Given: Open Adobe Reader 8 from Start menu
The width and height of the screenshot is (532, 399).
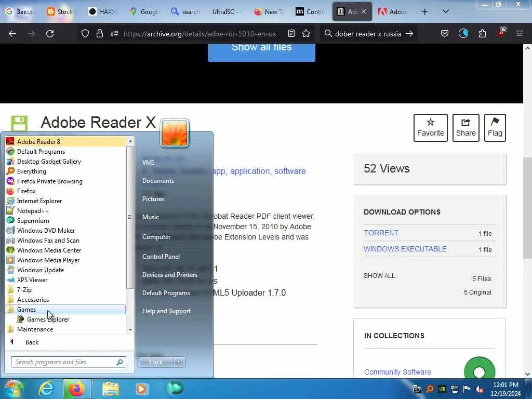Looking at the screenshot, I should [65, 141].
